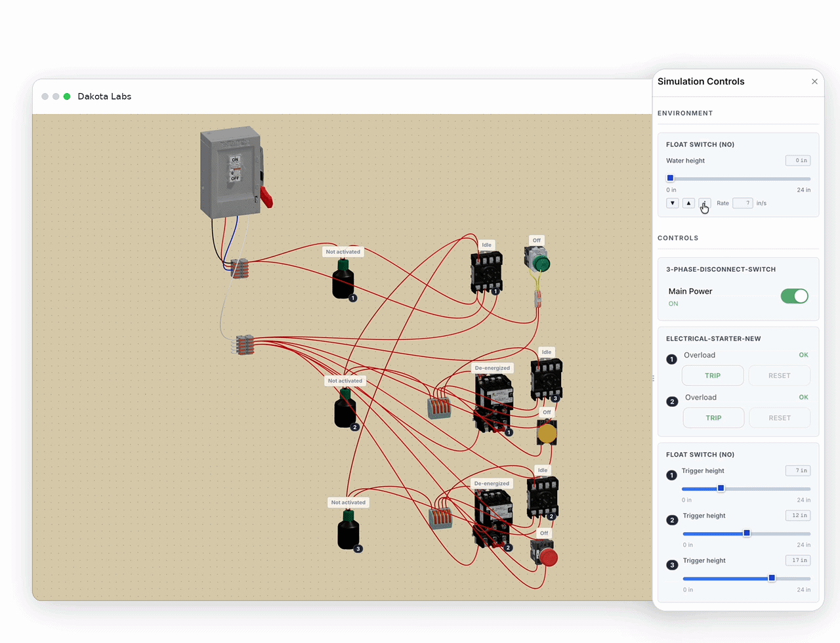
Task: Click the ENVIRONMENT section heading
Action: [685, 113]
